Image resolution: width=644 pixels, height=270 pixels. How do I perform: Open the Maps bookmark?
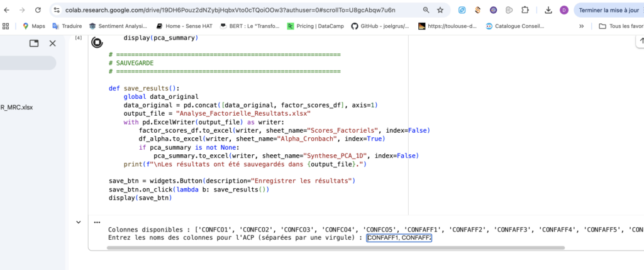(33, 26)
